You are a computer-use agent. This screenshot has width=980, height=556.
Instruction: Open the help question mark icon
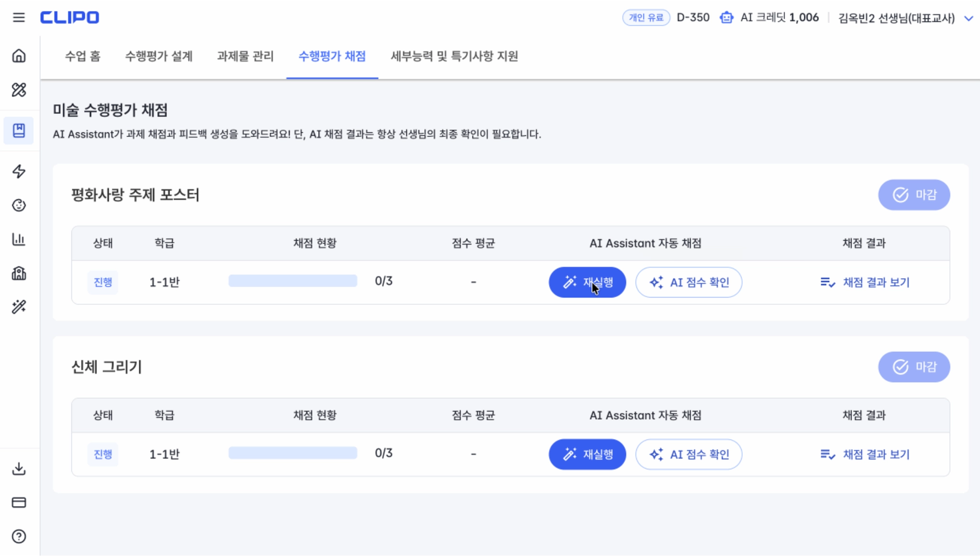19,536
